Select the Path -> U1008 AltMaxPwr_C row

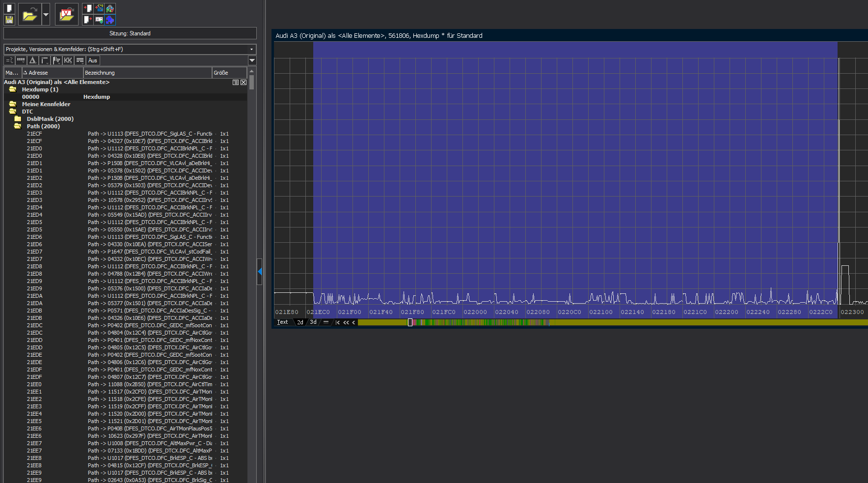tap(125, 443)
